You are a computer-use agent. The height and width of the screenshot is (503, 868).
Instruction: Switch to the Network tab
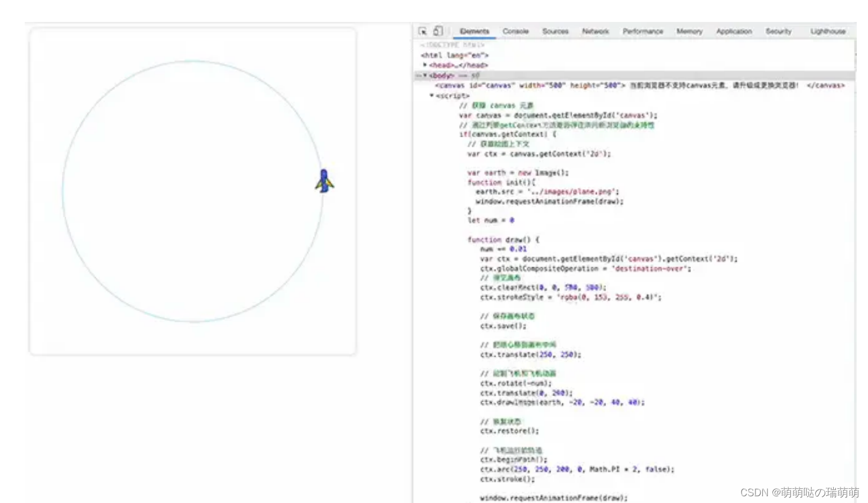coord(595,32)
